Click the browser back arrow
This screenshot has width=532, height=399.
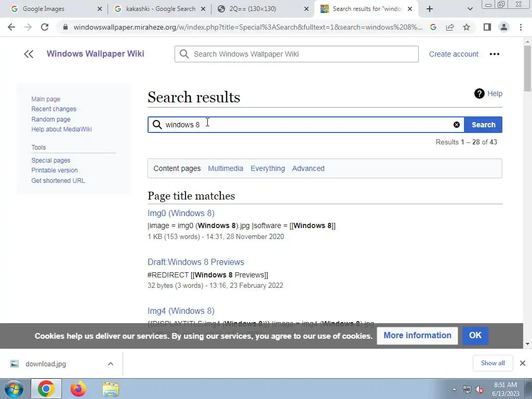(11, 27)
